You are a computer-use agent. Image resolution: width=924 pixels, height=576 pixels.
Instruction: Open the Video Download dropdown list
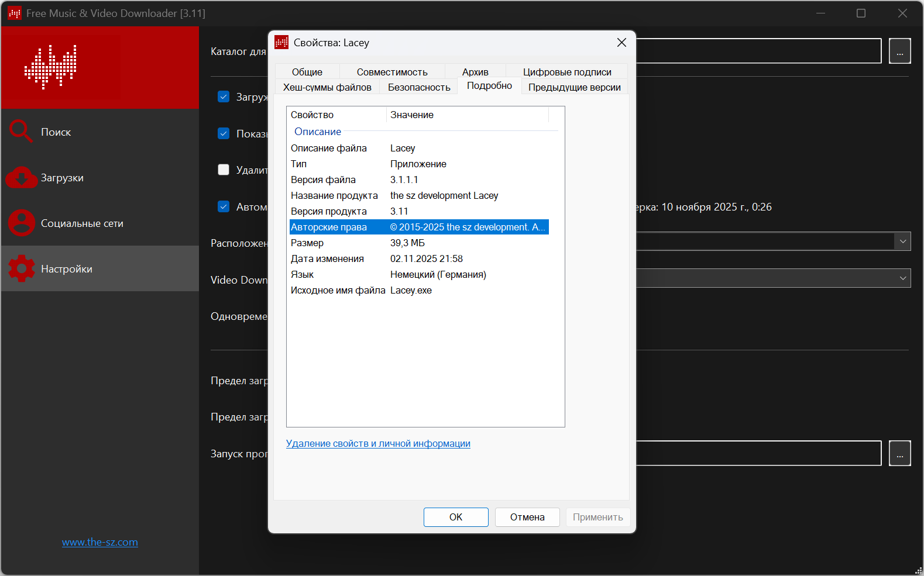902,278
